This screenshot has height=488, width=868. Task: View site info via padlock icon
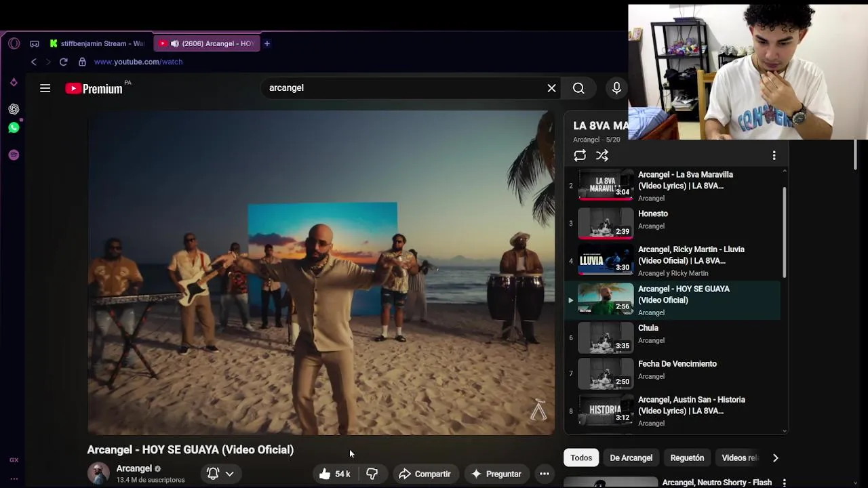(82, 62)
